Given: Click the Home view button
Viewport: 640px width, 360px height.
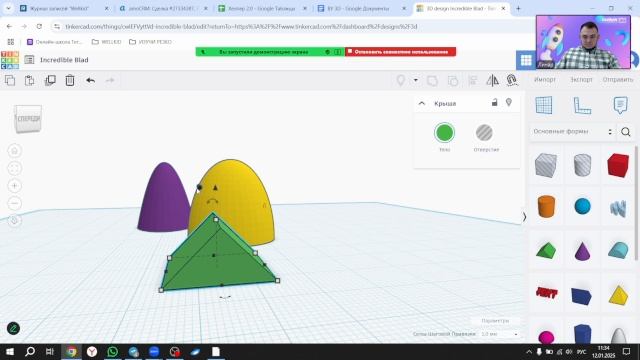Looking at the screenshot, I should pyautogui.click(x=14, y=151).
